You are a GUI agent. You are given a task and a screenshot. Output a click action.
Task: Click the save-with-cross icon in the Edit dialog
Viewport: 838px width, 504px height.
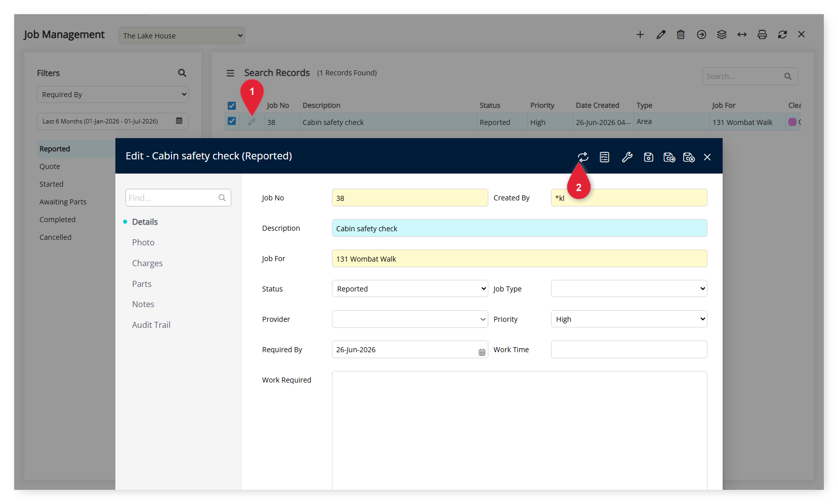click(x=689, y=157)
